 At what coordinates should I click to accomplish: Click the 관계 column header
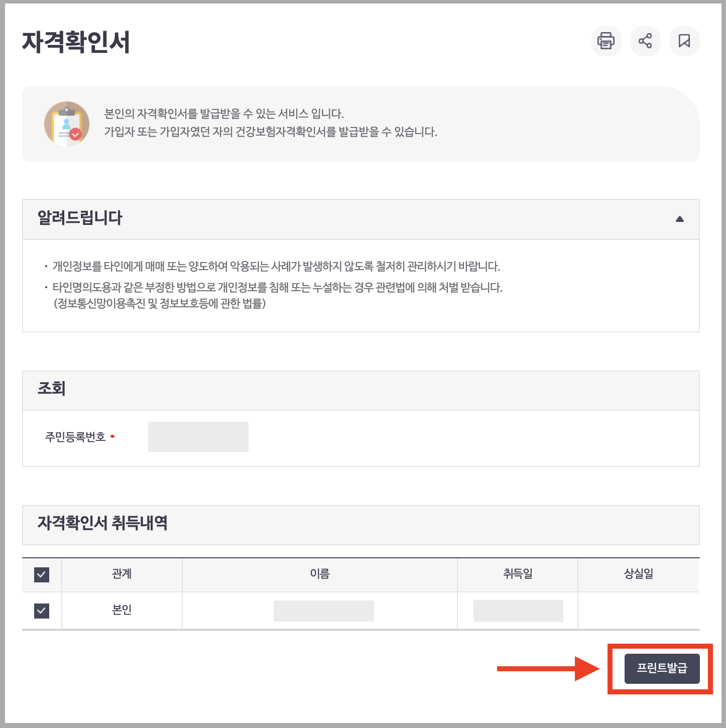point(122,574)
